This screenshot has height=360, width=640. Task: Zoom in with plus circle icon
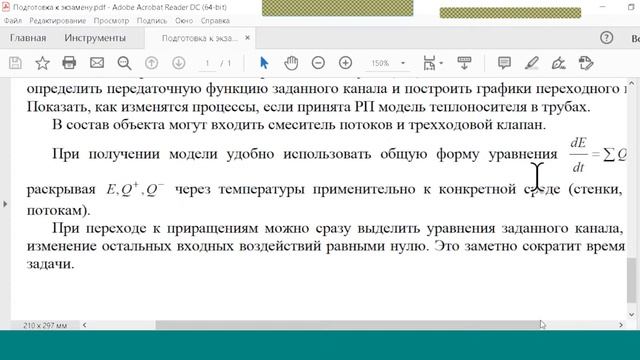[x=345, y=63]
